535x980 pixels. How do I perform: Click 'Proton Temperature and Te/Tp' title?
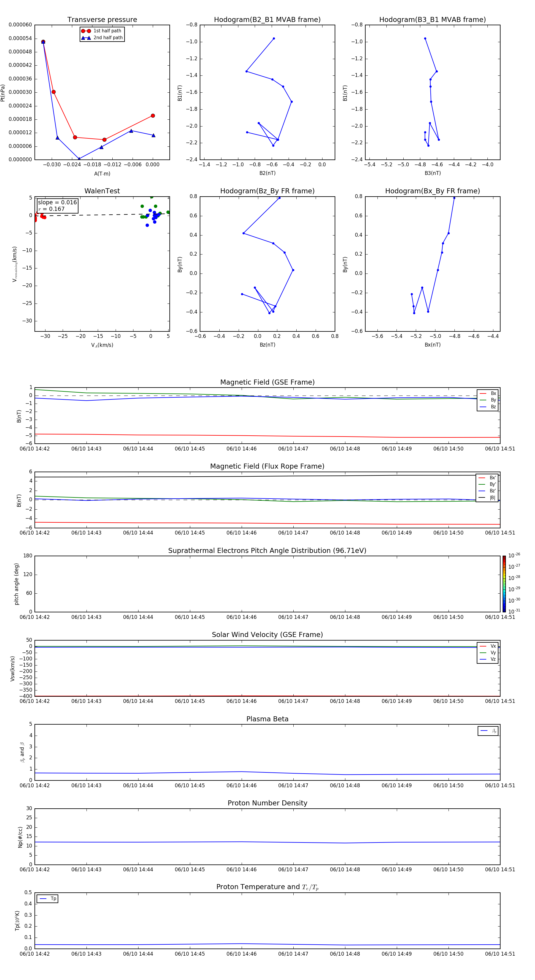click(267, 887)
